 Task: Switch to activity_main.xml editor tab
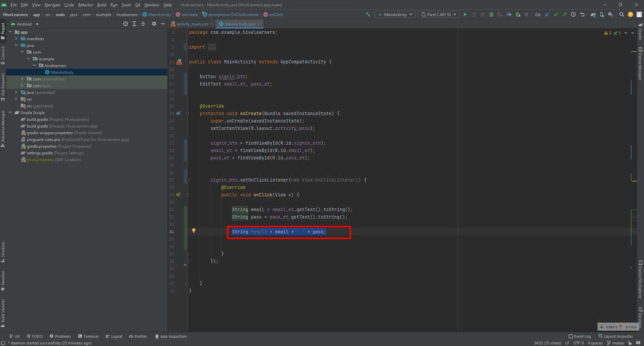(192, 24)
